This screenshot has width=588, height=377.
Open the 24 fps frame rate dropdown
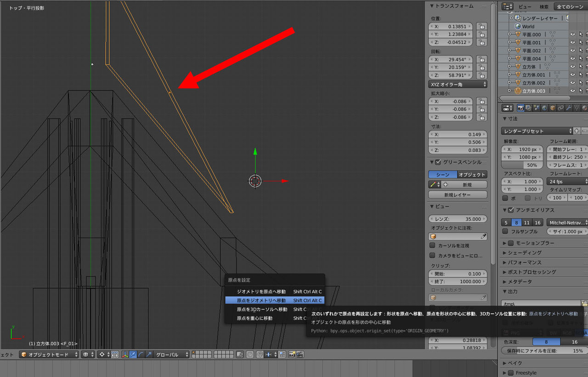(x=567, y=181)
